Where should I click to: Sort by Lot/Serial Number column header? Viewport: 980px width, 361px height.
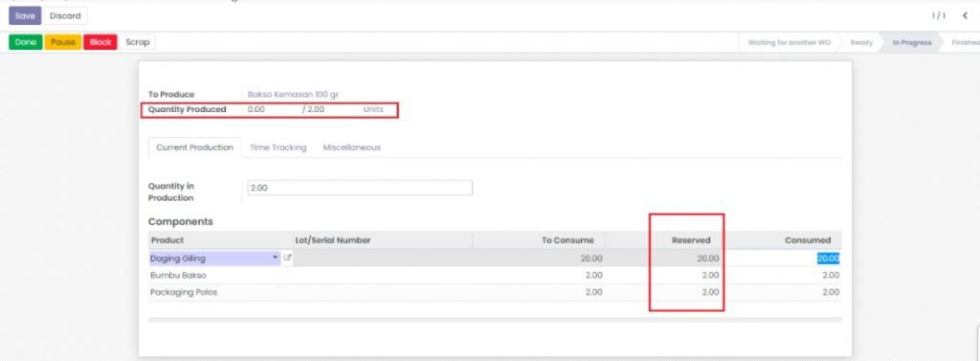383,240
